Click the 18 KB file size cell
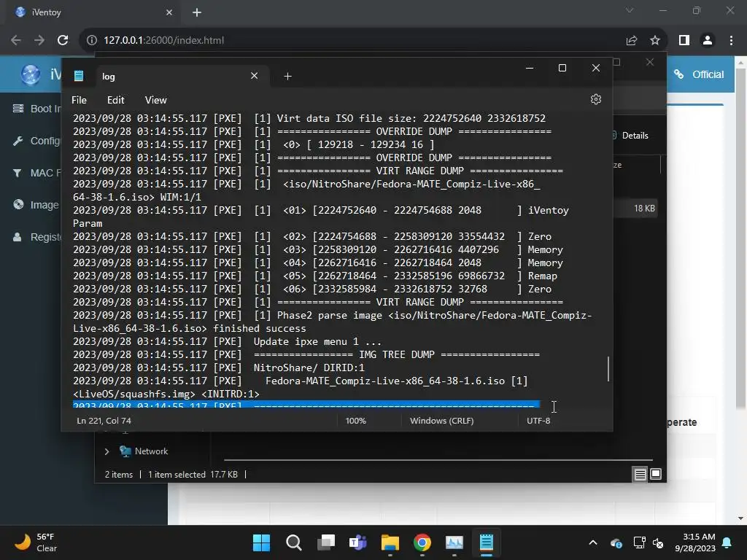Screen dimensions: 747x560 coord(644,209)
